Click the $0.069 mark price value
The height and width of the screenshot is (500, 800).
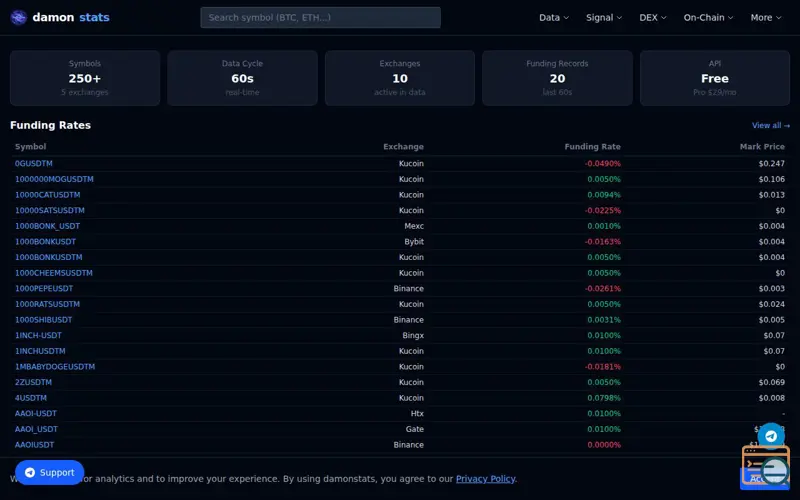coord(771,382)
